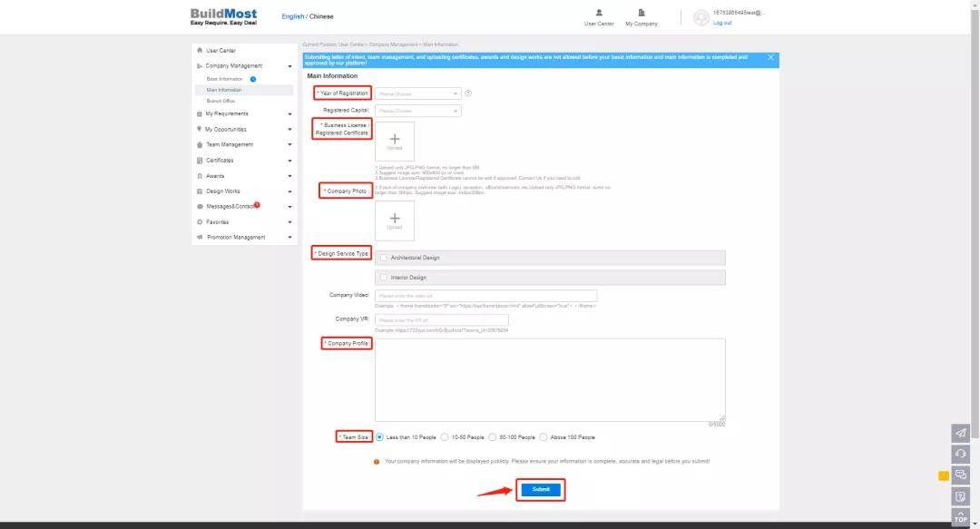Click the help question icon beside Year of Registration
This screenshot has width=980, height=529.
[x=468, y=93]
